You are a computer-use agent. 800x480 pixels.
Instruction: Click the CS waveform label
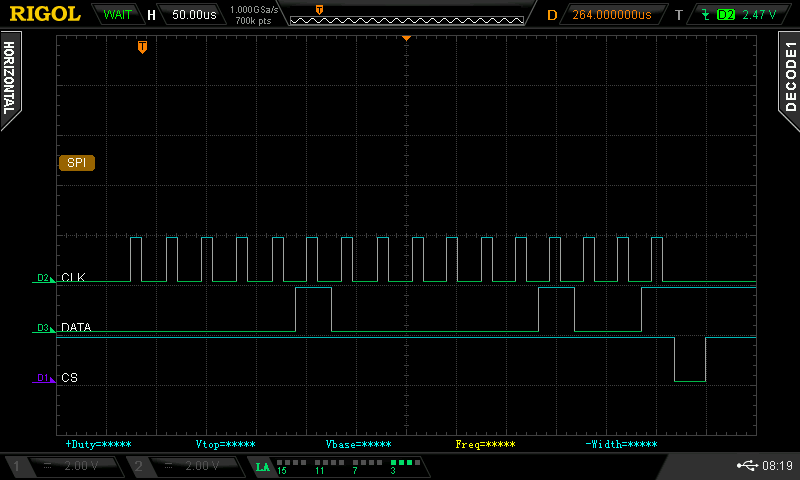click(x=69, y=377)
